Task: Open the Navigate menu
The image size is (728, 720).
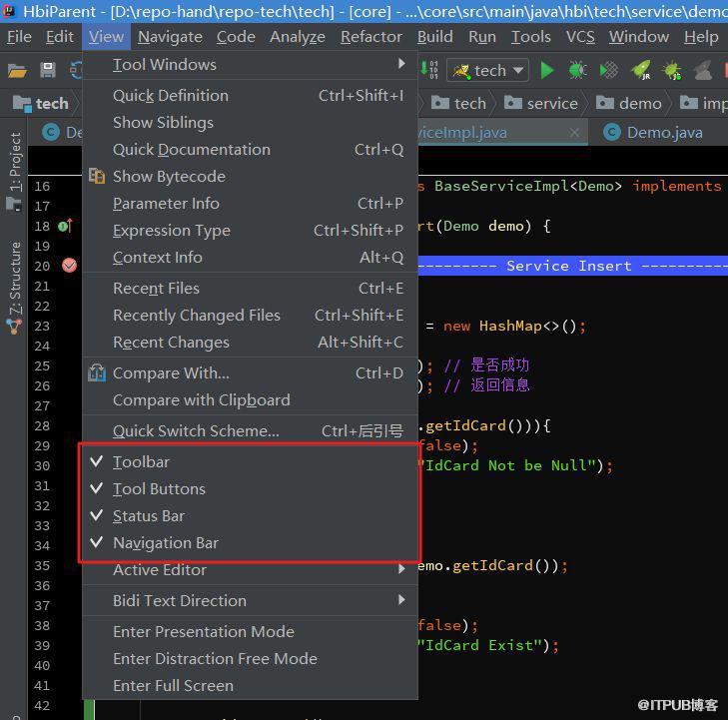Action: click(x=170, y=37)
